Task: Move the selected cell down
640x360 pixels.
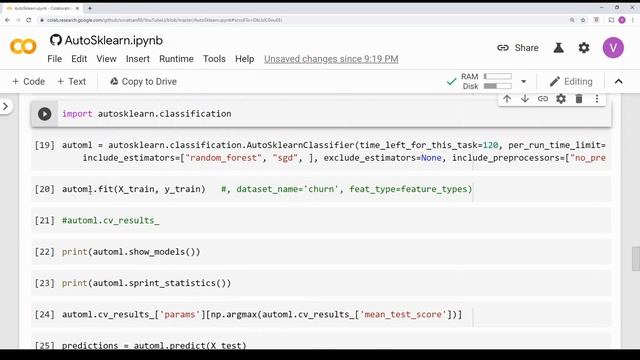Action: pyautogui.click(x=525, y=99)
